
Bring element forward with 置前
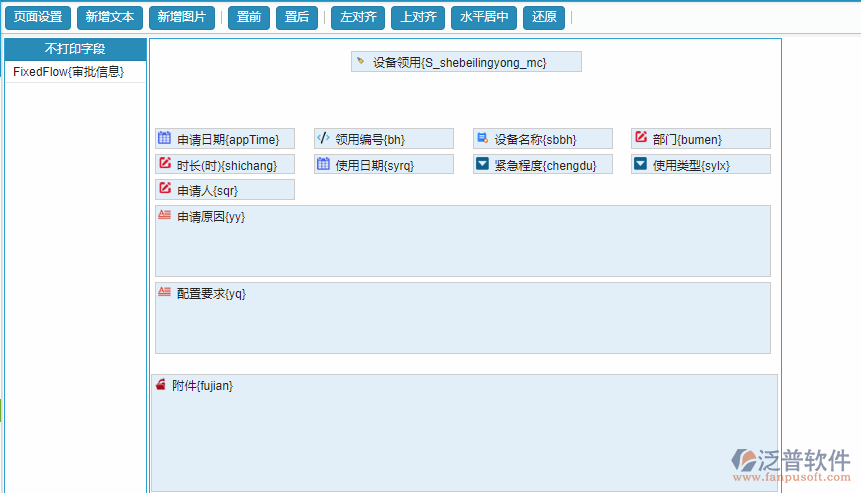tap(249, 17)
